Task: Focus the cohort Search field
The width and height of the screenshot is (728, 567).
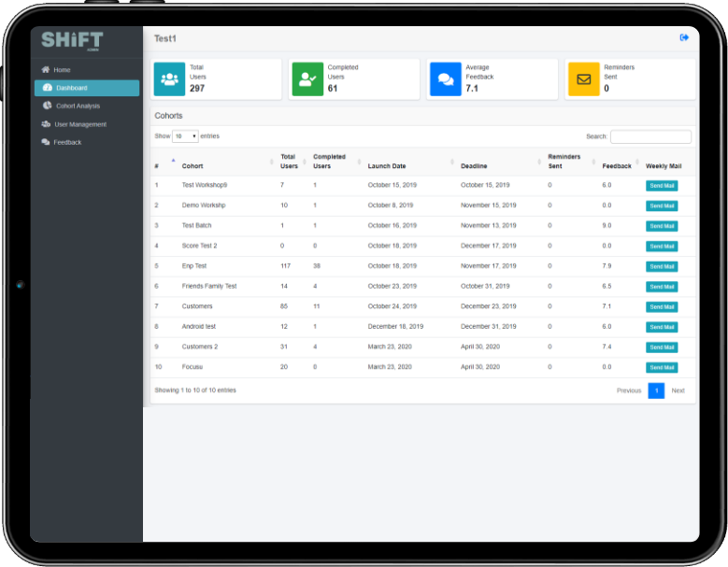Action: coord(650,136)
